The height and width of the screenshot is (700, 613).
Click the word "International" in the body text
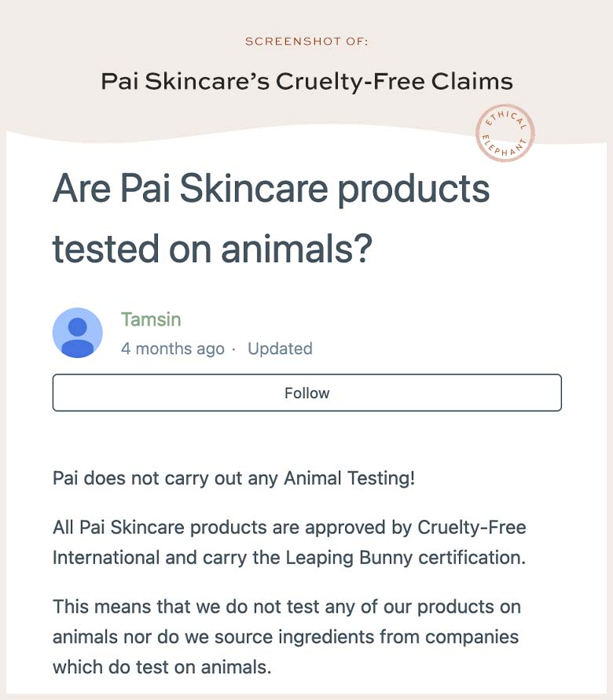[x=106, y=558]
